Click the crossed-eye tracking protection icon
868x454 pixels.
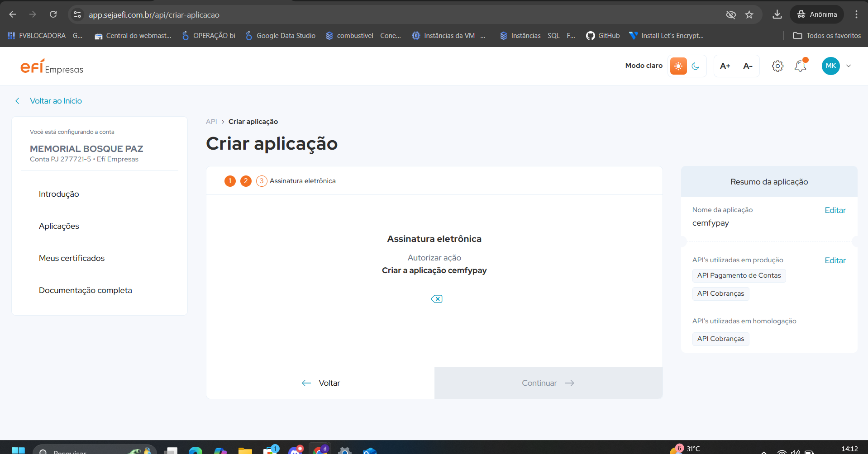(x=731, y=14)
